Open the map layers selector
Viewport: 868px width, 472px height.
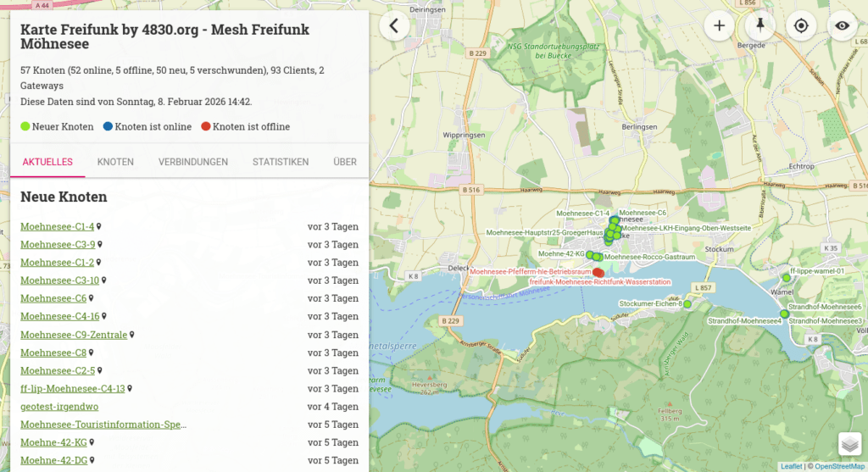coord(849,444)
